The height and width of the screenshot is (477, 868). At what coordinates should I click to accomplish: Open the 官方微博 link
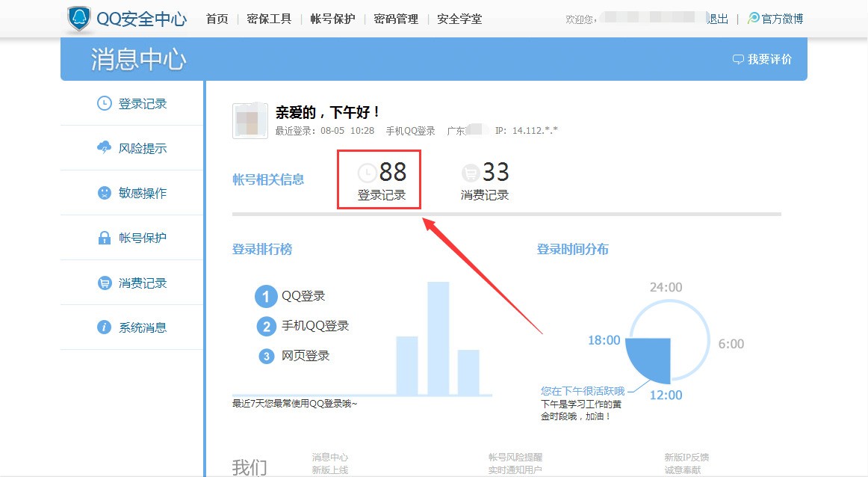[x=782, y=19]
